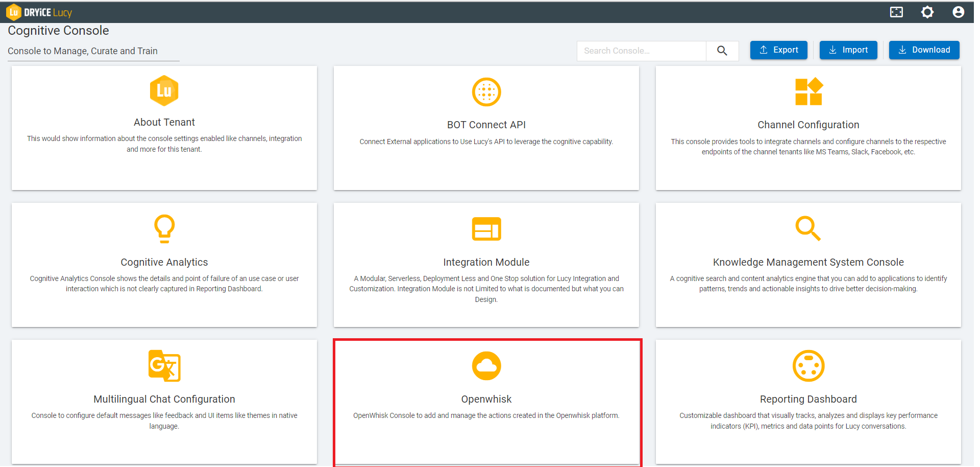Click the Export button
This screenshot has width=980, height=467.
pyautogui.click(x=778, y=50)
